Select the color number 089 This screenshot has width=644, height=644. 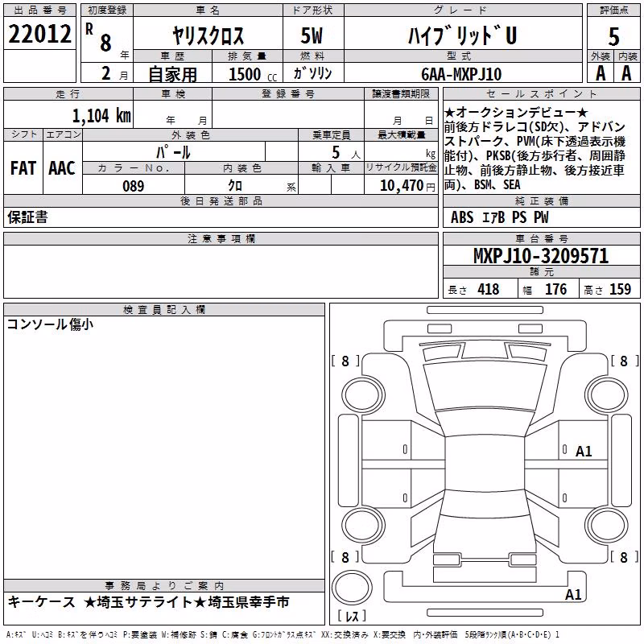[x=134, y=186]
